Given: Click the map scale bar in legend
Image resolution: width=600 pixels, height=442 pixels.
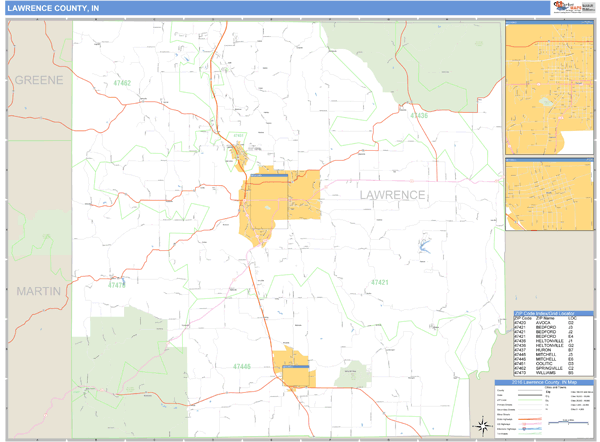Looking at the screenshot, I should pyautogui.click(x=568, y=422).
